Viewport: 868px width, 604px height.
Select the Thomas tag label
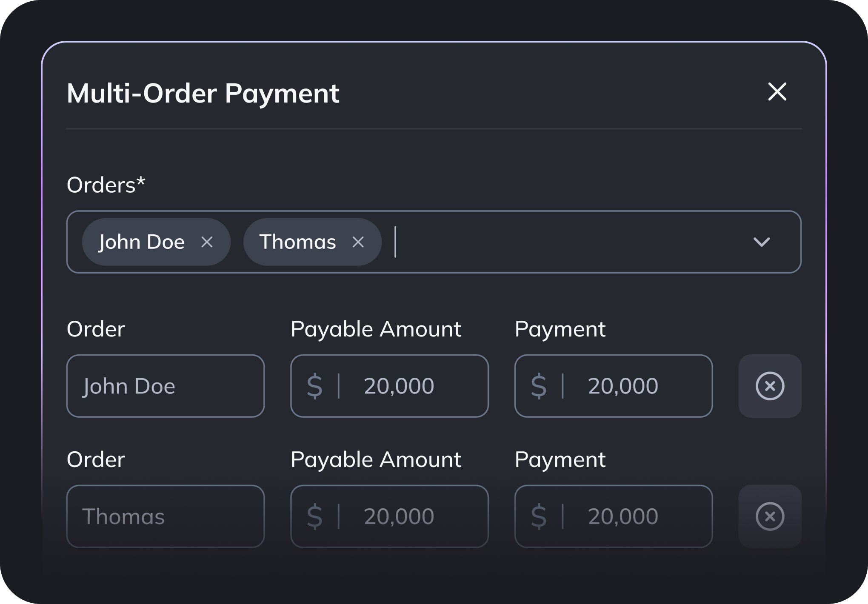point(298,242)
